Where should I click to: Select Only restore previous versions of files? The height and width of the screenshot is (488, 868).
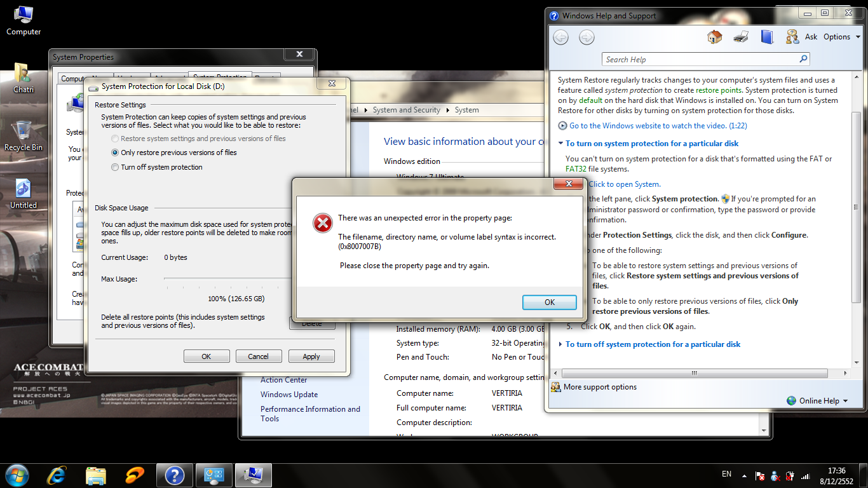tap(173, 152)
